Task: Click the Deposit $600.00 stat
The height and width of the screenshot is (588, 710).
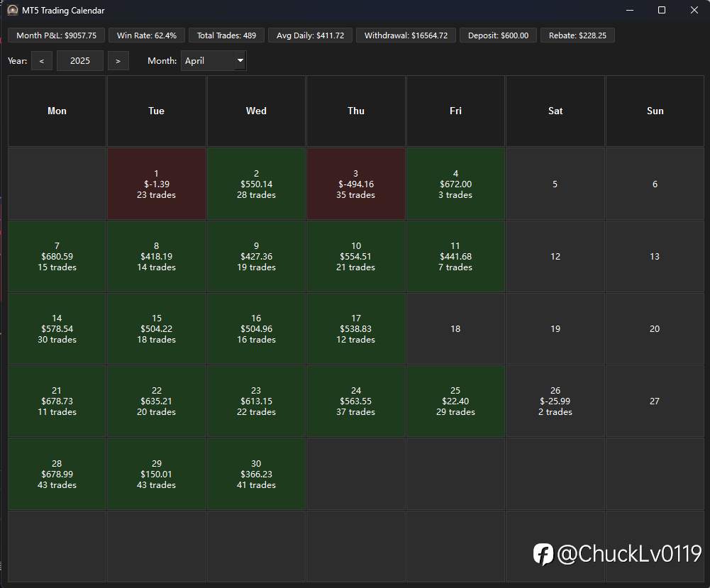Action: 498,35
